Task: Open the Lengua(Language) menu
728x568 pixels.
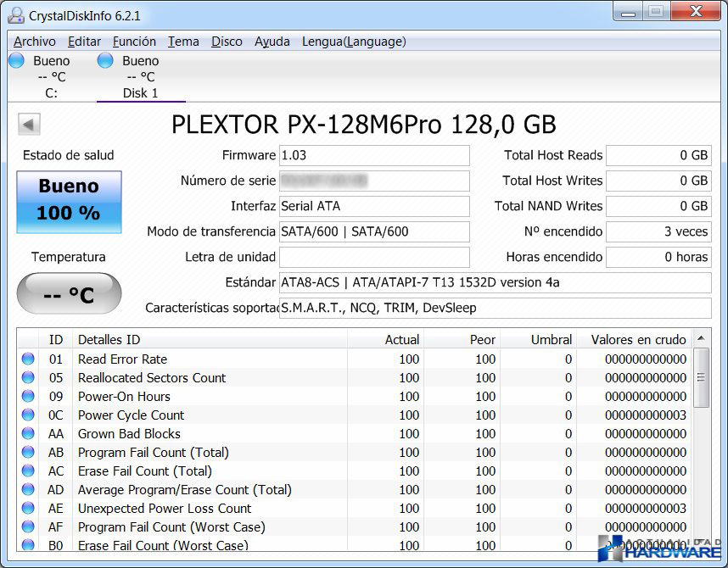Action: pos(354,42)
